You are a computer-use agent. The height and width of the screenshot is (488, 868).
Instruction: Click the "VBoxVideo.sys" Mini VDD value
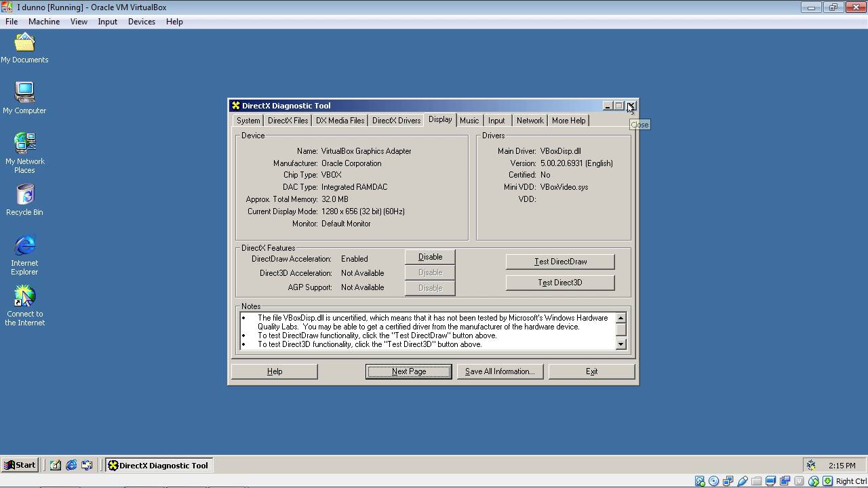[564, 187]
